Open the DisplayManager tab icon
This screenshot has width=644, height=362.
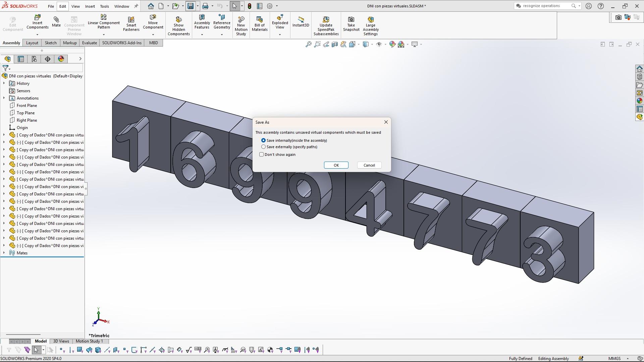coord(61,59)
